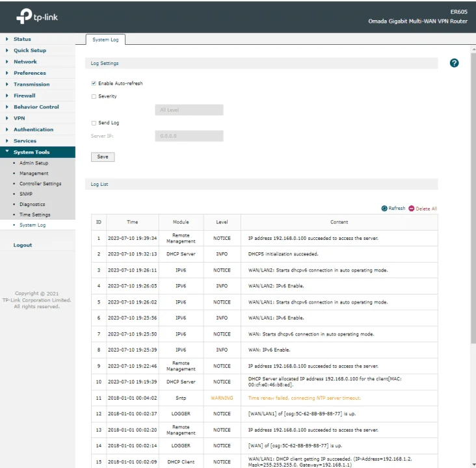The height and width of the screenshot is (468, 476).
Task: Click the Sntp module cell
Action: pyautogui.click(x=181, y=398)
